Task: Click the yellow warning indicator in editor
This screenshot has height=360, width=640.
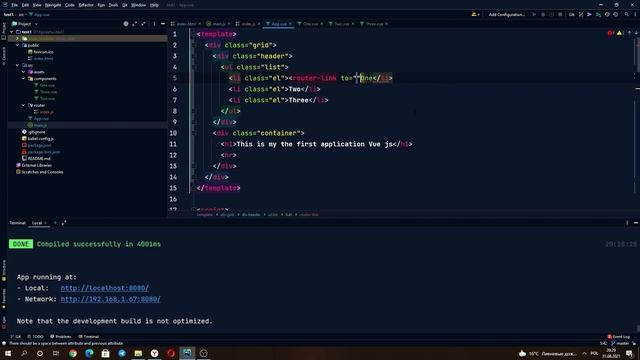Action: coord(620,33)
